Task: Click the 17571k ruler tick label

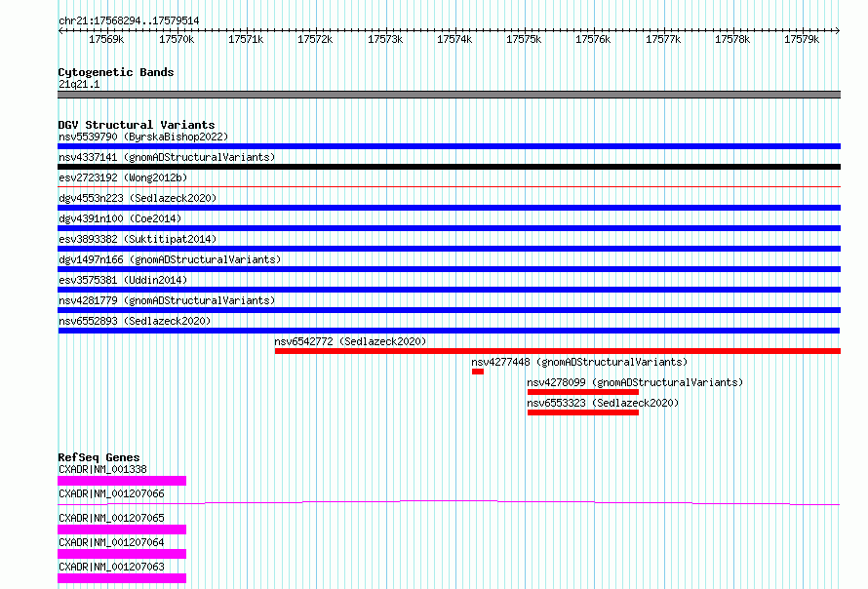Action: (x=246, y=39)
